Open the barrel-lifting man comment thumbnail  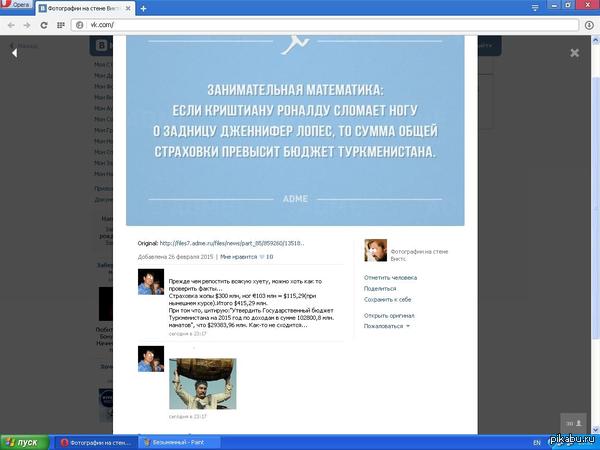203,383
